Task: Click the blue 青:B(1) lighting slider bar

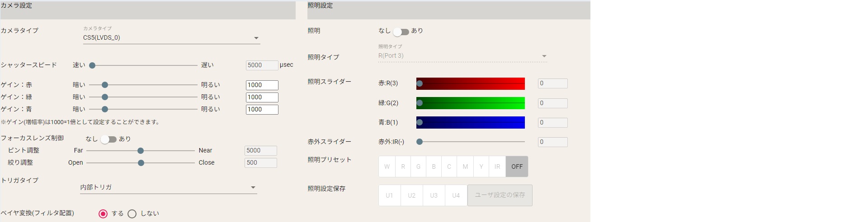Action: tap(470, 122)
